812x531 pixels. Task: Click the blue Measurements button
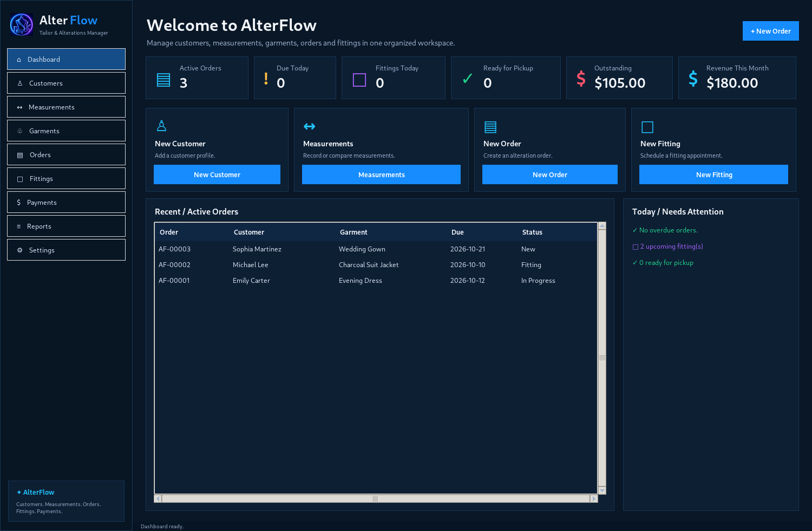[381, 174]
